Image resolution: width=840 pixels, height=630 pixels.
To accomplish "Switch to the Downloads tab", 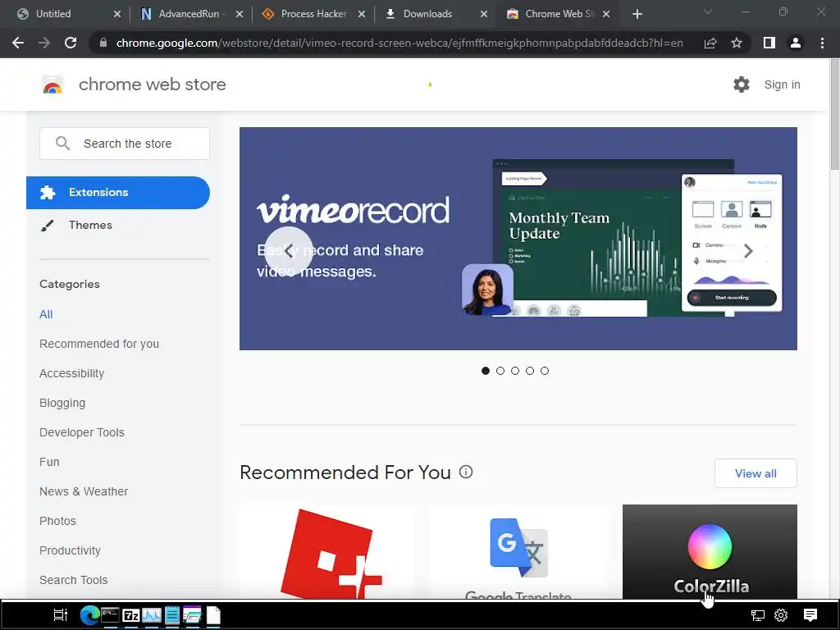I will pyautogui.click(x=436, y=14).
